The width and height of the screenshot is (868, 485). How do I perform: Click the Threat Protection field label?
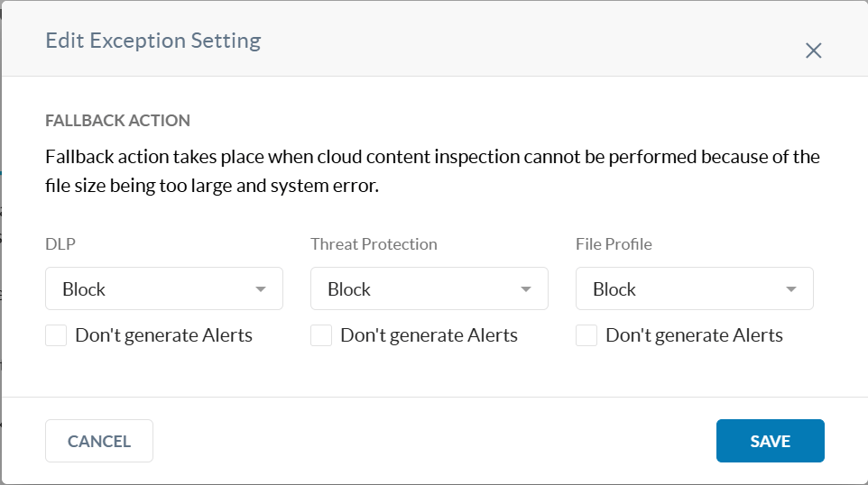click(x=374, y=244)
